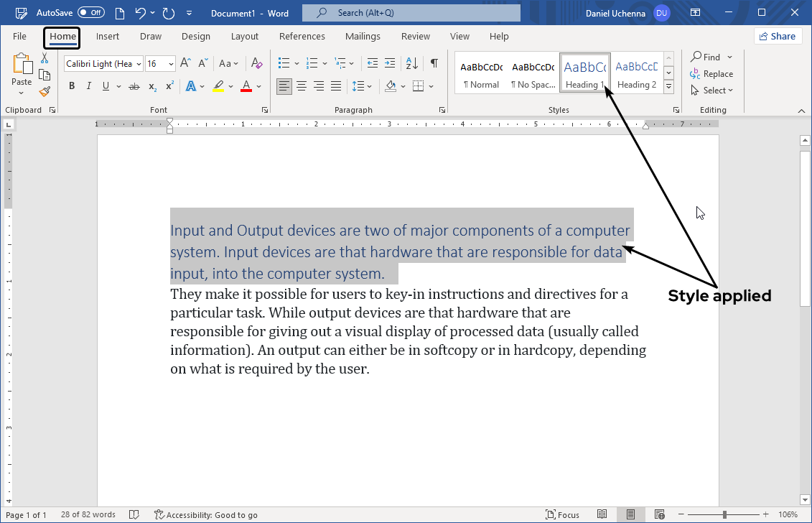Toggle the AutoSave switch
The image size is (812, 523).
click(x=91, y=13)
